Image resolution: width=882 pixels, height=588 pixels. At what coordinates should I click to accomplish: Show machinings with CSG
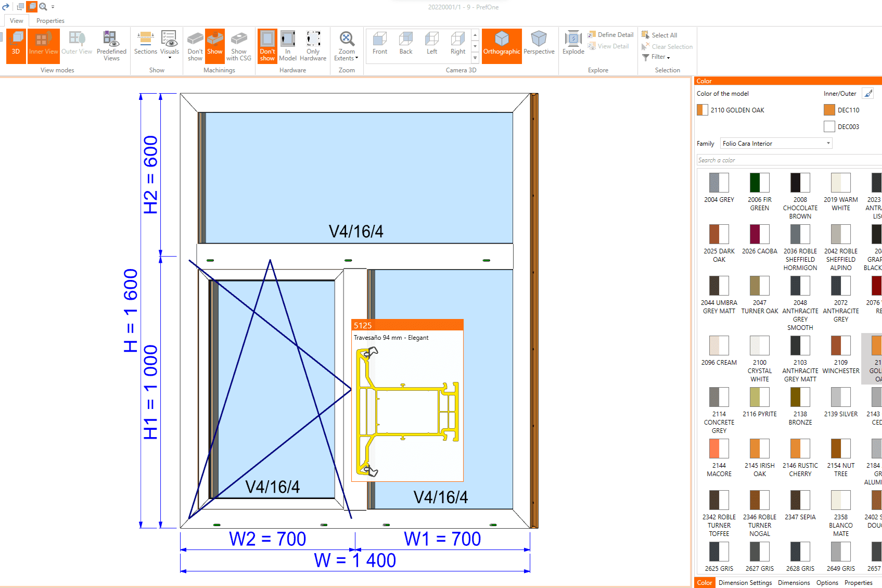click(239, 45)
